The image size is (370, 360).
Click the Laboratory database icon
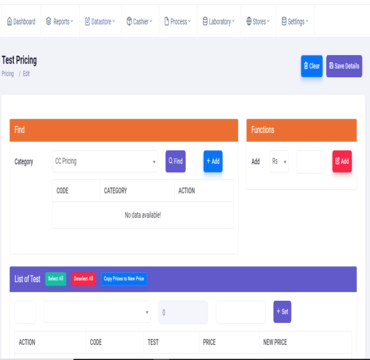coord(205,22)
